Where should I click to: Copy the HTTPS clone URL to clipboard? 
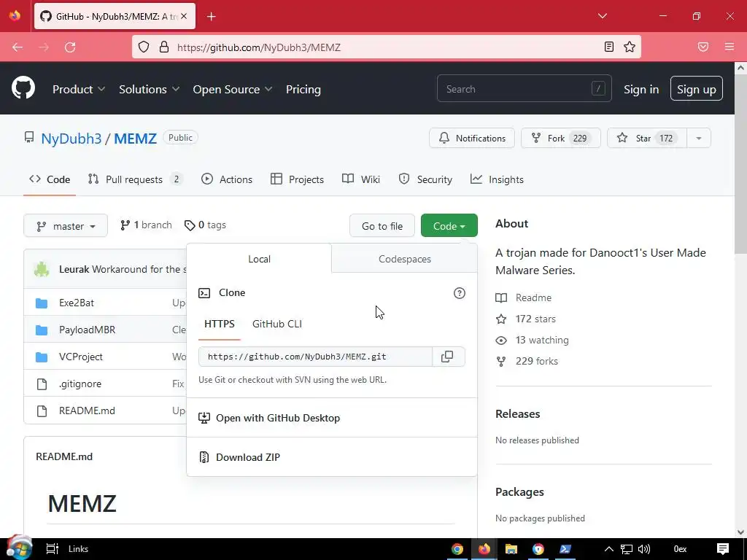447,357
